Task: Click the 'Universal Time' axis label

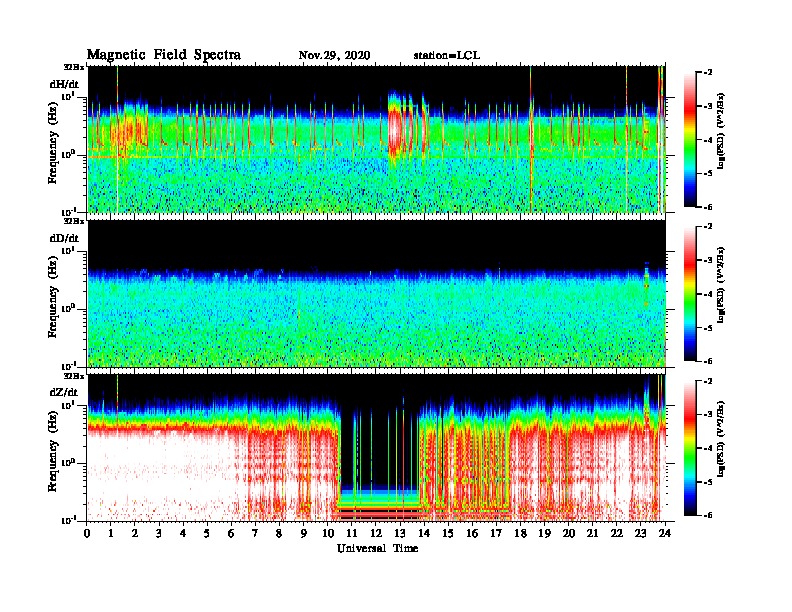Action: (x=377, y=548)
